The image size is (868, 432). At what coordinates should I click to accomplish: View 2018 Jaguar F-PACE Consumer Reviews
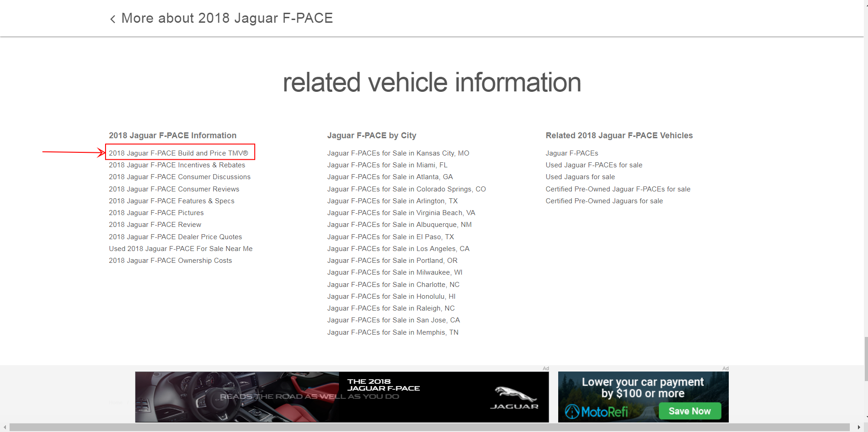click(174, 189)
